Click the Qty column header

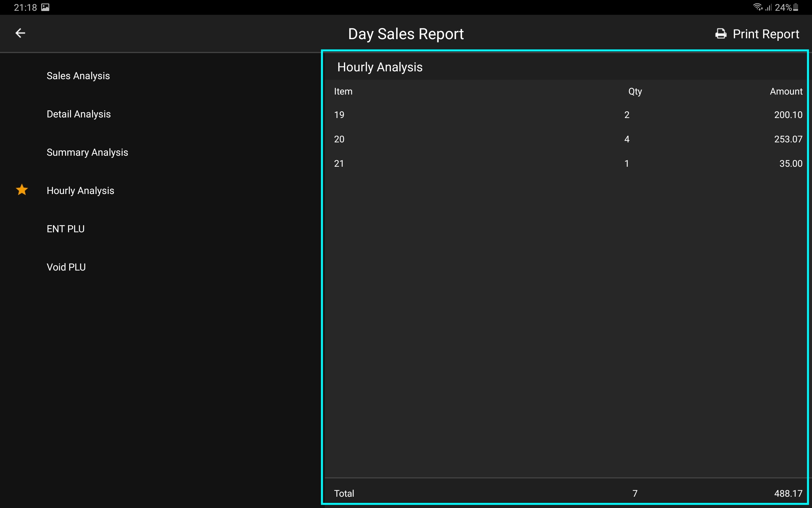[x=635, y=91]
